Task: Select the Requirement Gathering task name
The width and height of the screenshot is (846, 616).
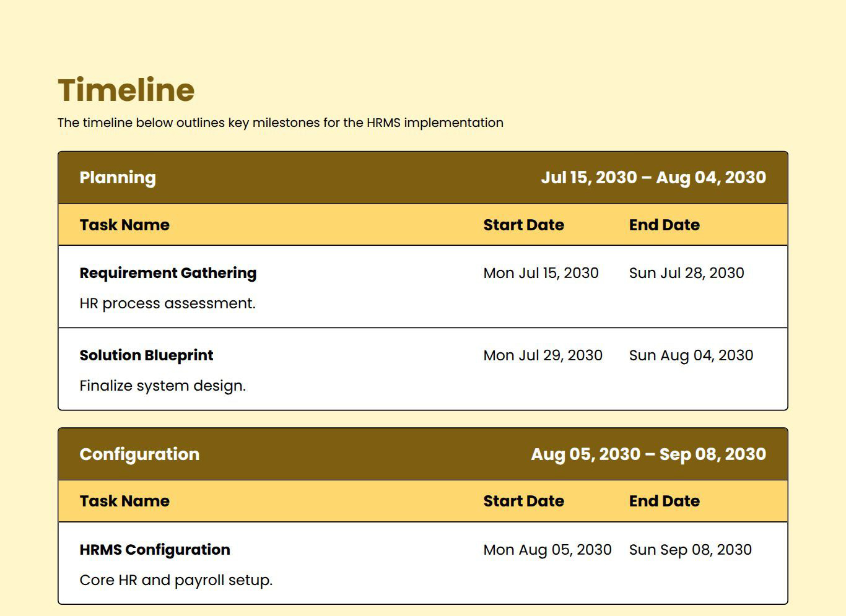Action: pyautogui.click(x=168, y=273)
